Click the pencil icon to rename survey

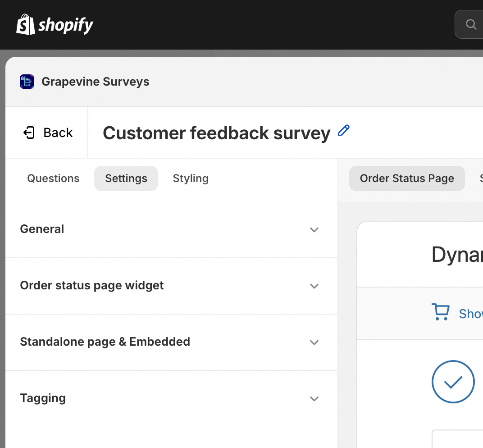[x=344, y=131]
